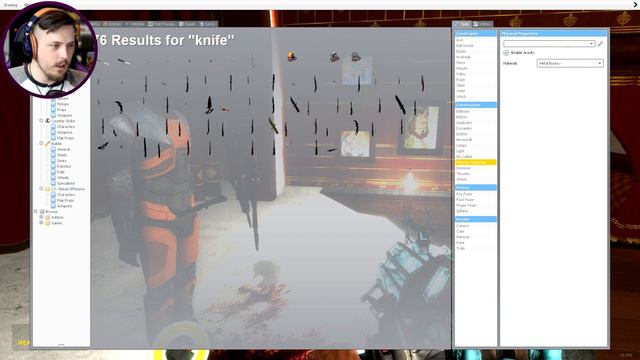This screenshot has width=640, height=360.
Task: Expand the Addons tree node
Action: pyautogui.click(x=41, y=217)
